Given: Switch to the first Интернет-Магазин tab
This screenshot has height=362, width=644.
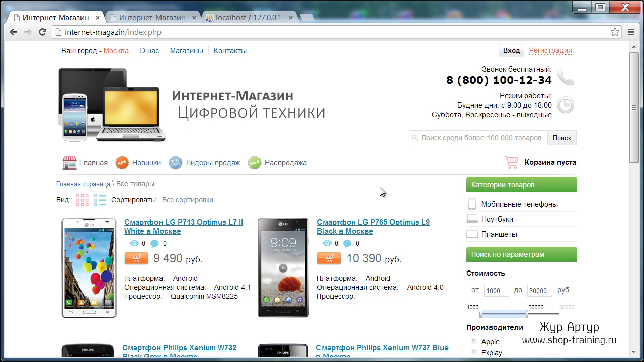Looking at the screenshot, I should [x=55, y=17].
